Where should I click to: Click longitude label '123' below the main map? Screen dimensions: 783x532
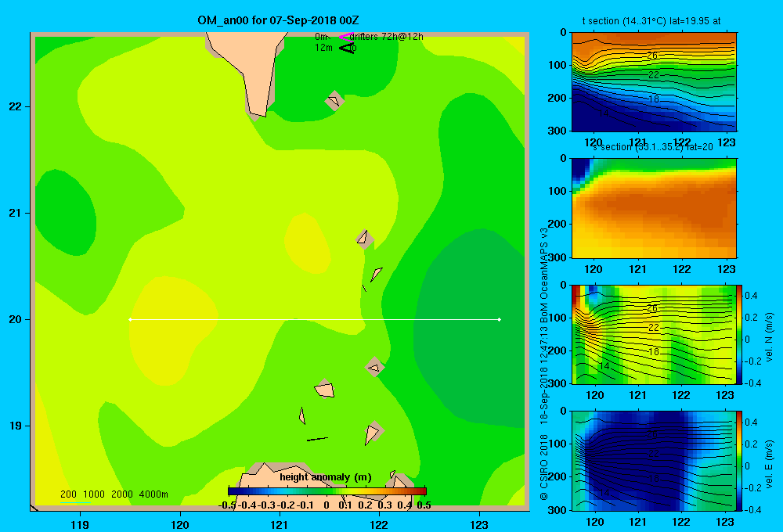coord(479,524)
